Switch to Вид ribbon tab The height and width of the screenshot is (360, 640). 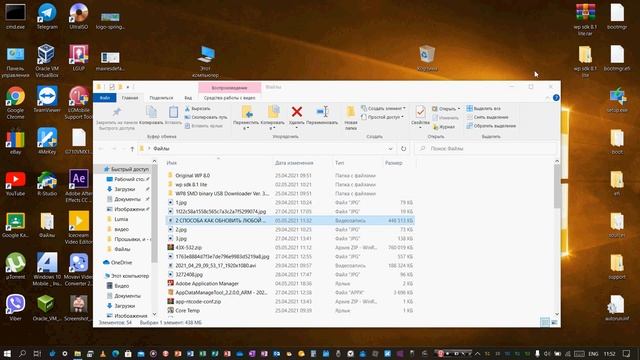(188, 98)
